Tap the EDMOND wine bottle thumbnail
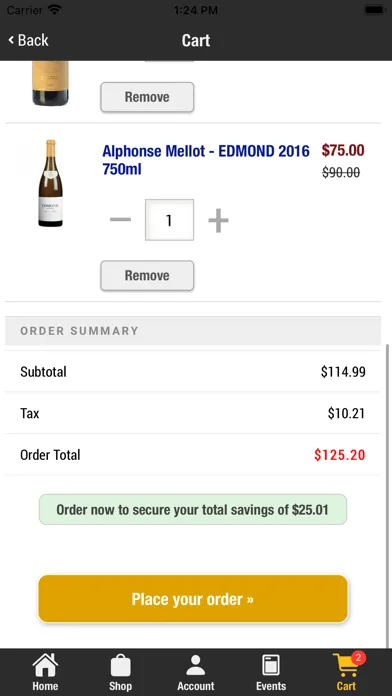Image resolution: width=392 pixels, height=696 pixels. [50, 183]
